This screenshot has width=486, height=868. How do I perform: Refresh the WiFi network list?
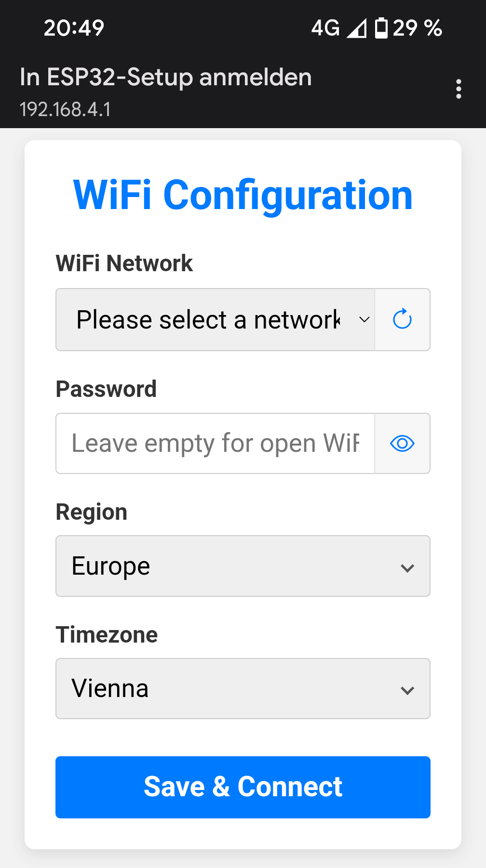point(402,319)
